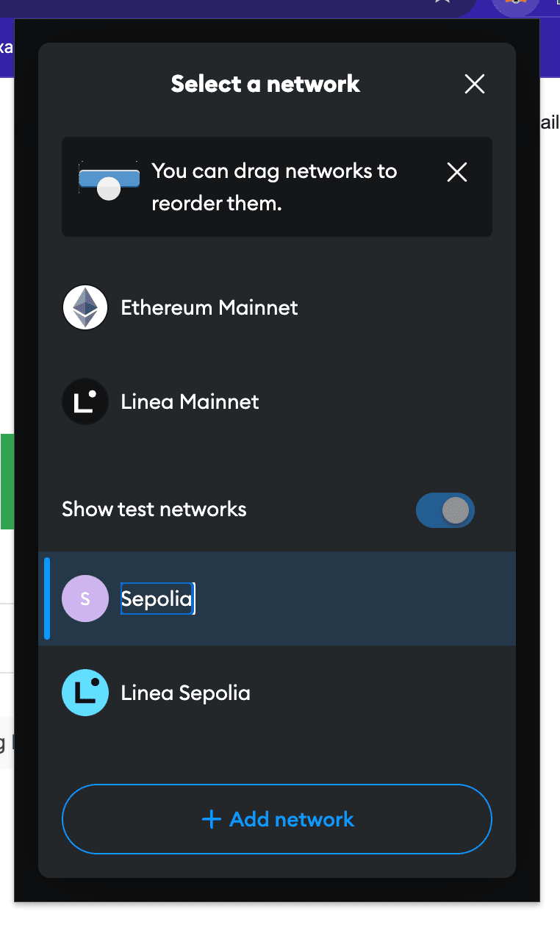Click the Linea Mainnet black logo icon
The width and height of the screenshot is (560, 925).
pyautogui.click(x=86, y=401)
